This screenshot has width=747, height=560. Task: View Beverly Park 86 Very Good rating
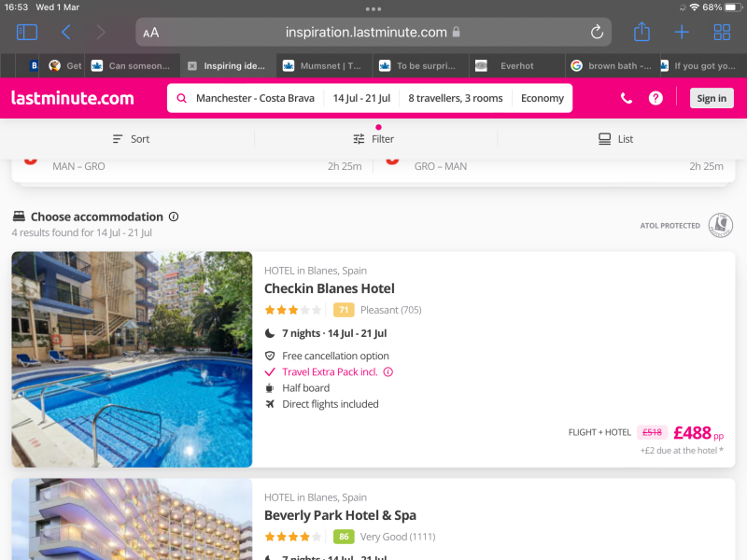point(384,537)
